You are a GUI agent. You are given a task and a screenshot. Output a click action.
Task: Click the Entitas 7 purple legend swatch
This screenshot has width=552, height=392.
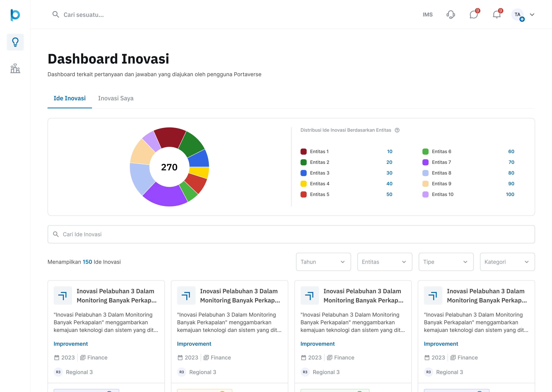(x=425, y=162)
